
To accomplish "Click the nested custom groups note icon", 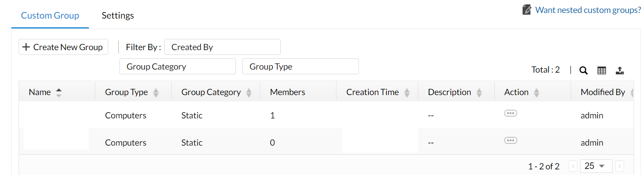I will tap(527, 10).
